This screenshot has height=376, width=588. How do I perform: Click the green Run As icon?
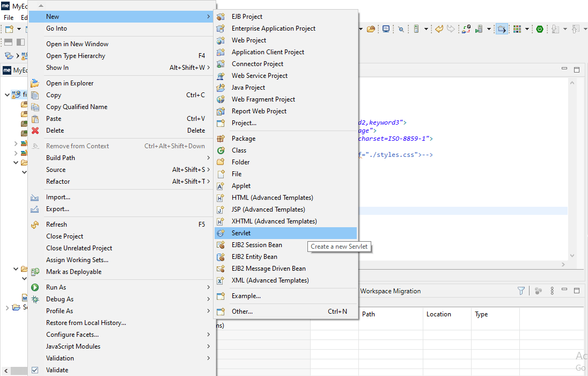[x=35, y=287]
